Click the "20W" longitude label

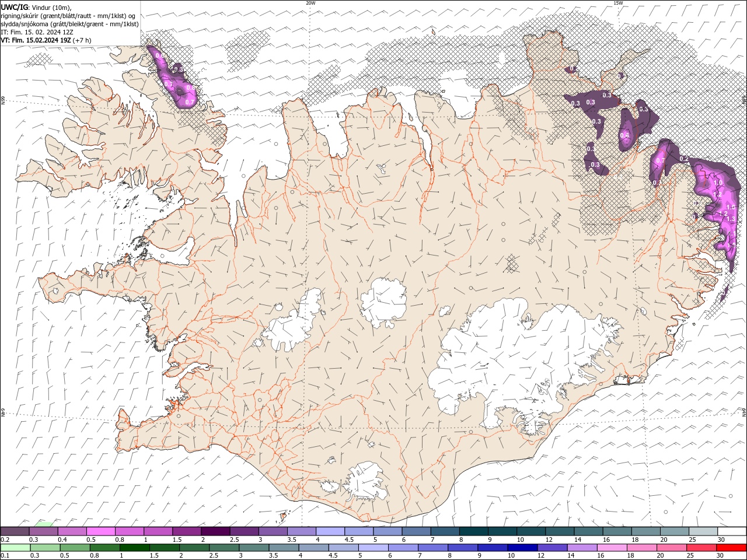tap(310, 3)
